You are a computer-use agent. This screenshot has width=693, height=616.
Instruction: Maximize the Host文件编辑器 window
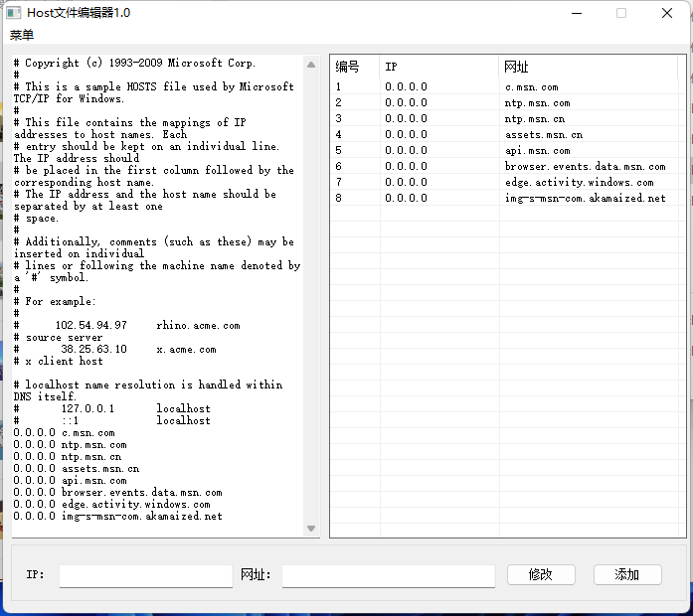pyautogui.click(x=621, y=13)
